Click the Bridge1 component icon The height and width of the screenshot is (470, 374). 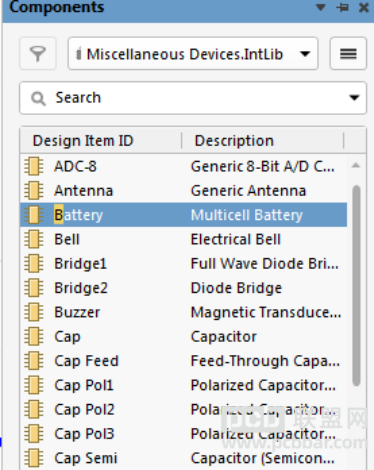pyautogui.click(x=34, y=263)
